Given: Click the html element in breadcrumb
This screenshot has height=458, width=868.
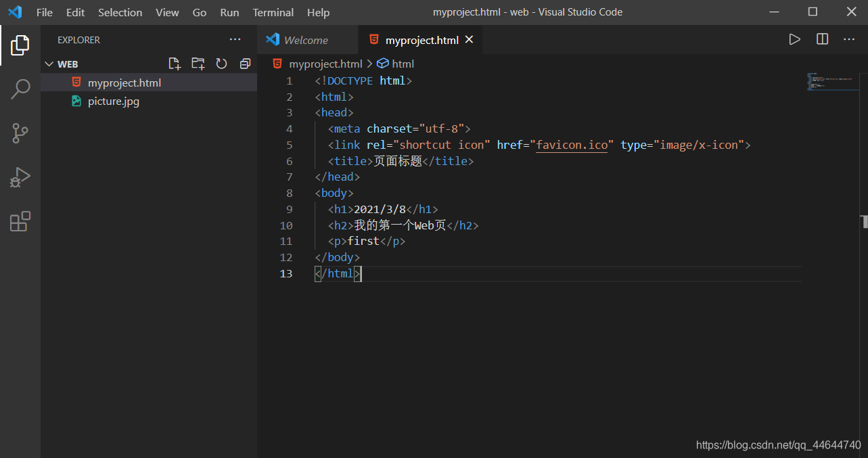Looking at the screenshot, I should coord(403,64).
